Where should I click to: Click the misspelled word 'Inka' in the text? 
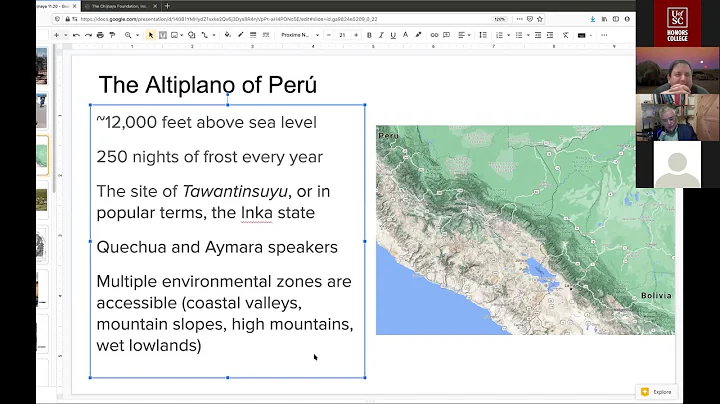pos(256,213)
